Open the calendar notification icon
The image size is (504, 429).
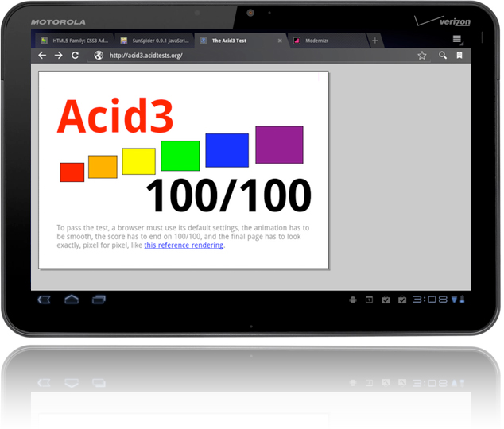tap(370, 301)
